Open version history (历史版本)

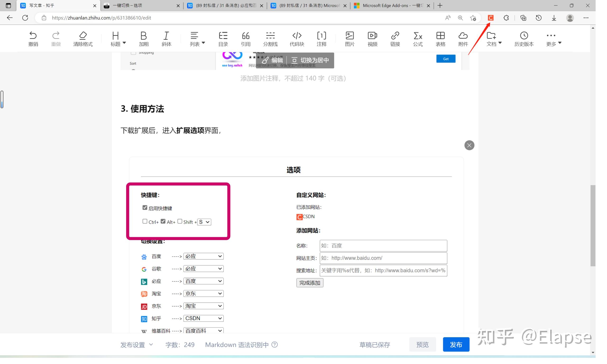tap(524, 39)
